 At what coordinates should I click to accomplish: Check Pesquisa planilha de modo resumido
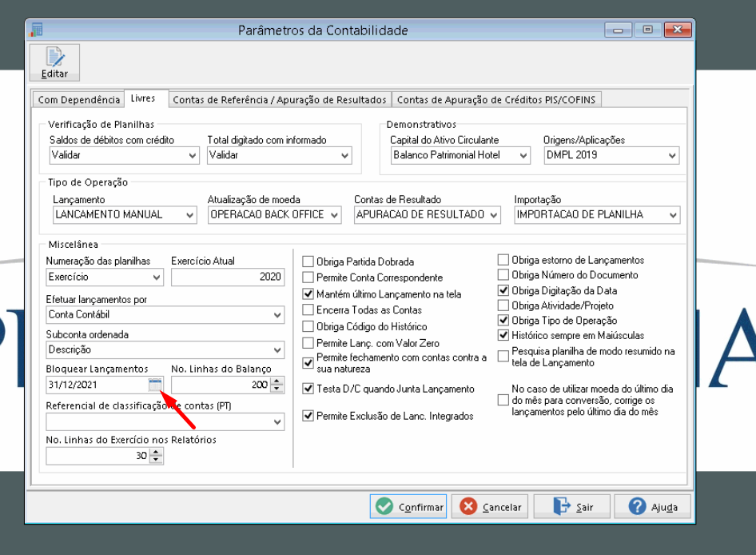[x=503, y=357]
